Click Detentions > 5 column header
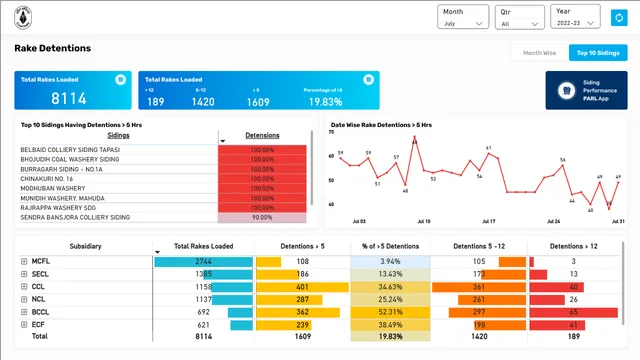The width and height of the screenshot is (640, 360). [302, 246]
